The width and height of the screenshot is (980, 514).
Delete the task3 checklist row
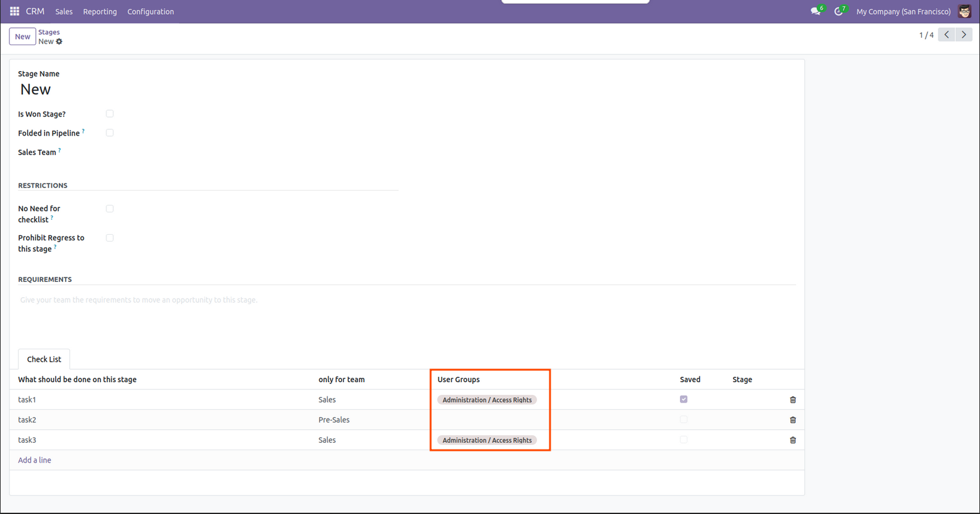pos(793,440)
